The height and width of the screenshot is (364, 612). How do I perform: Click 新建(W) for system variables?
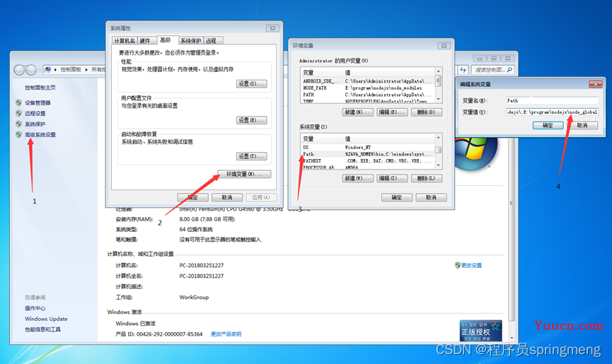(358, 179)
